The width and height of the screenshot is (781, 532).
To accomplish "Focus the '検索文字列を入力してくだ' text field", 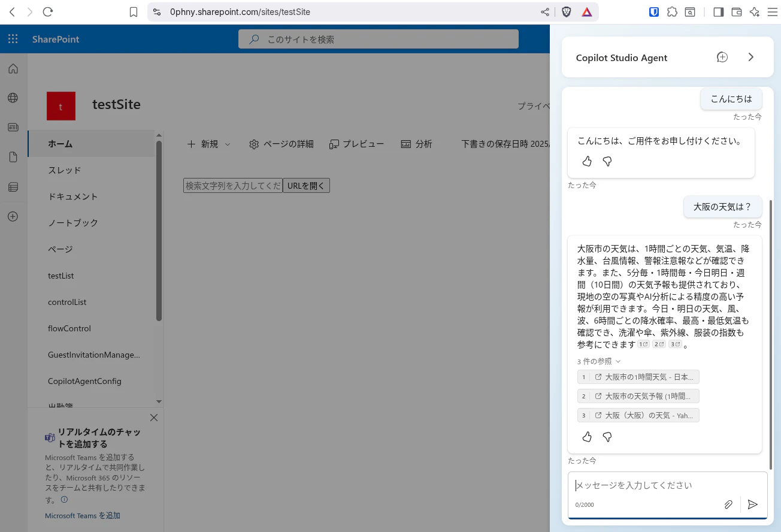I will (232, 186).
